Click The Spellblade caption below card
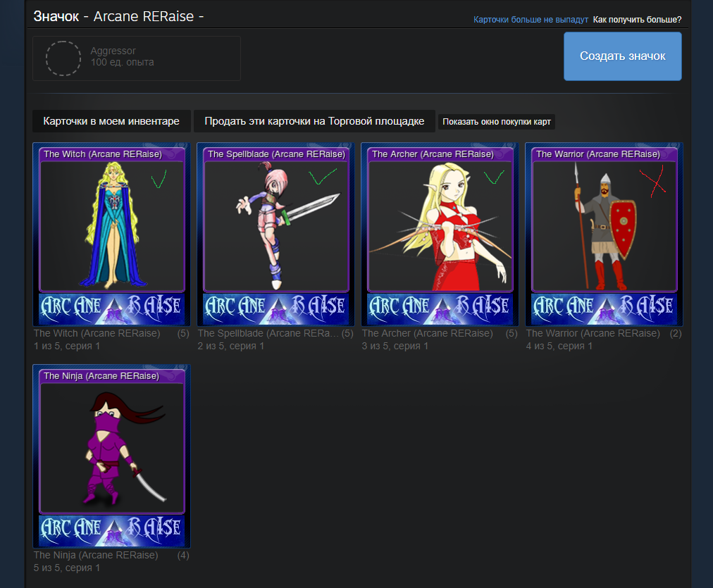This screenshot has width=713, height=588. click(x=268, y=333)
